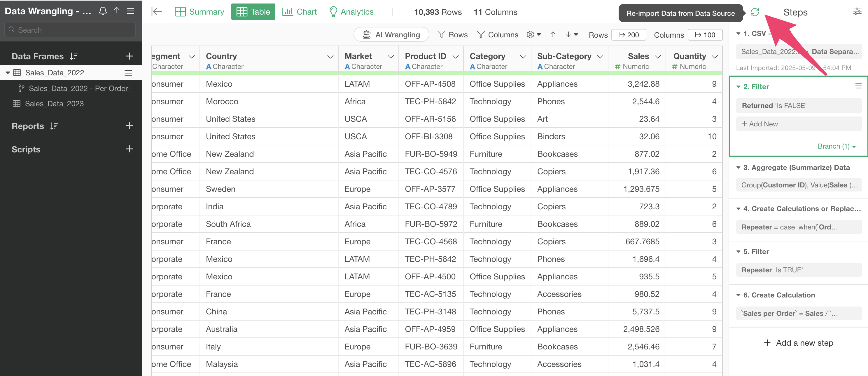The height and width of the screenshot is (376, 868).
Task: Open the Sales per Order calculation
Action: tap(799, 314)
